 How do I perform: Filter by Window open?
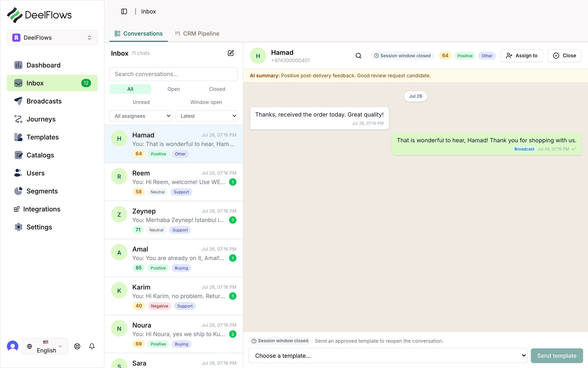pyautogui.click(x=206, y=102)
